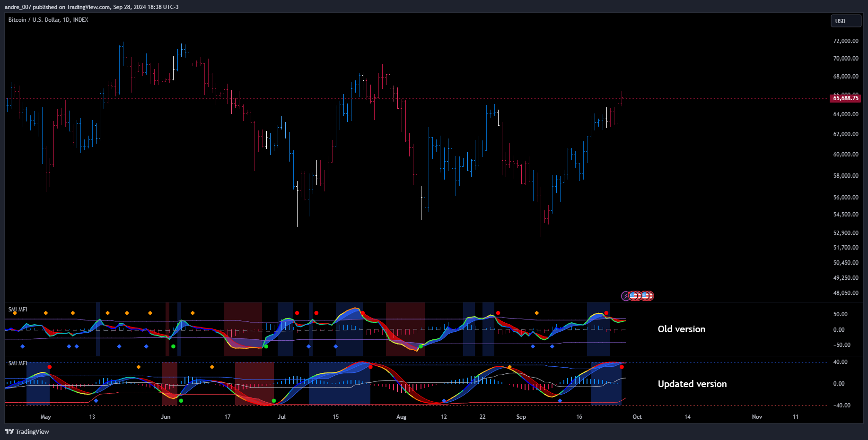Click the 13 date label on the time axis
This screenshot has height=440, width=868.
pos(92,417)
